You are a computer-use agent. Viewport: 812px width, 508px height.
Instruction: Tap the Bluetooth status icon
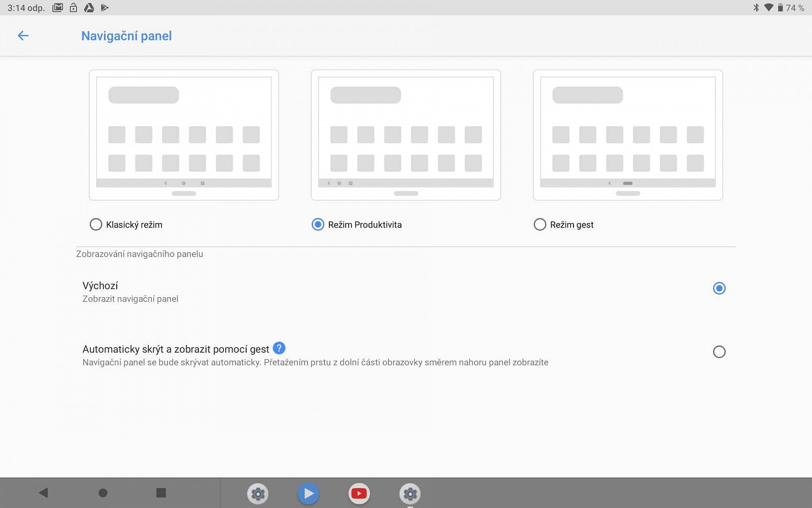click(x=756, y=8)
